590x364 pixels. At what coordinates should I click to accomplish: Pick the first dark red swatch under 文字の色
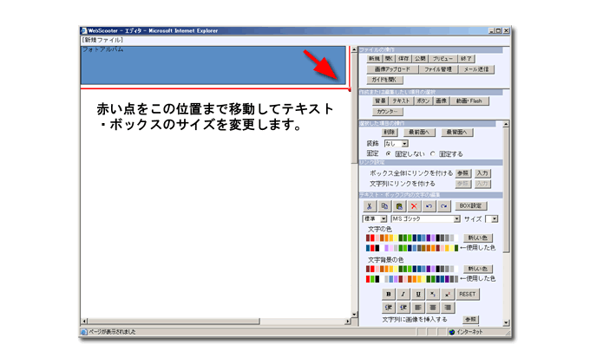tap(368, 238)
